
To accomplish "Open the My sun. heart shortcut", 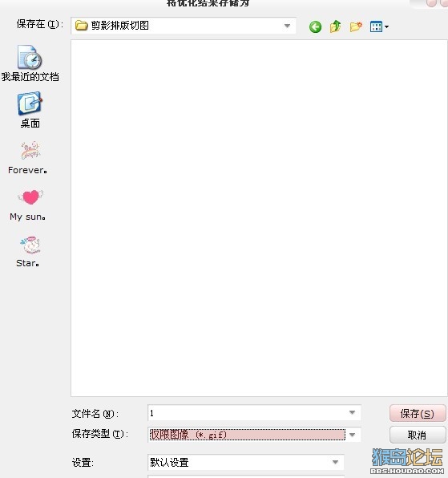I will click(28, 205).
